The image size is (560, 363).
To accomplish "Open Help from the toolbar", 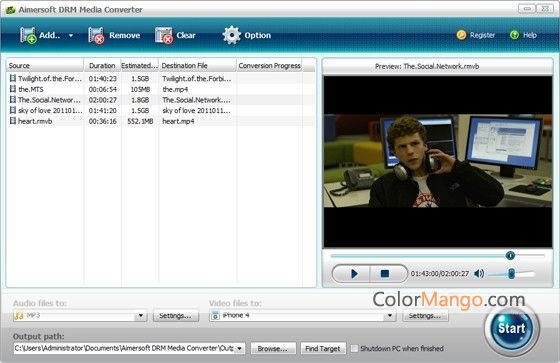I will click(523, 35).
